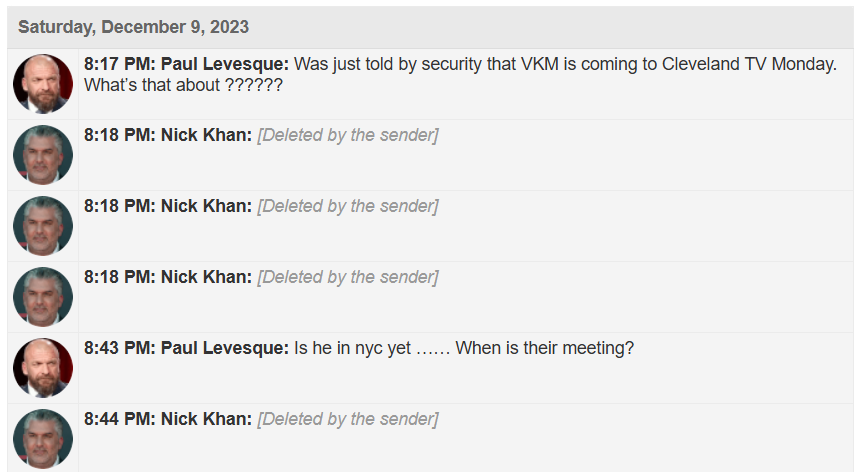
Task: Click Paul Levesque's avatar on the 8:43 PM message
Action: pos(43,368)
